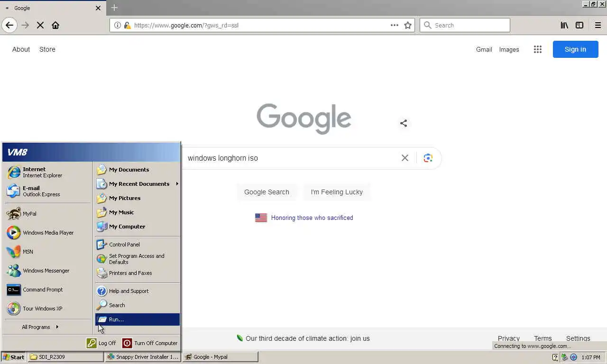Start Windows Messenger

point(47,271)
